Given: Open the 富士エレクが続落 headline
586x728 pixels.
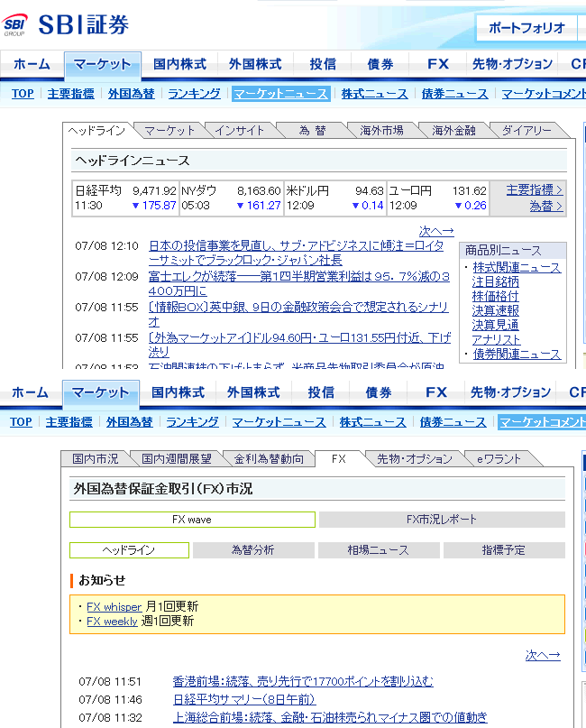Looking at the screenshot, I should point(298,283).
